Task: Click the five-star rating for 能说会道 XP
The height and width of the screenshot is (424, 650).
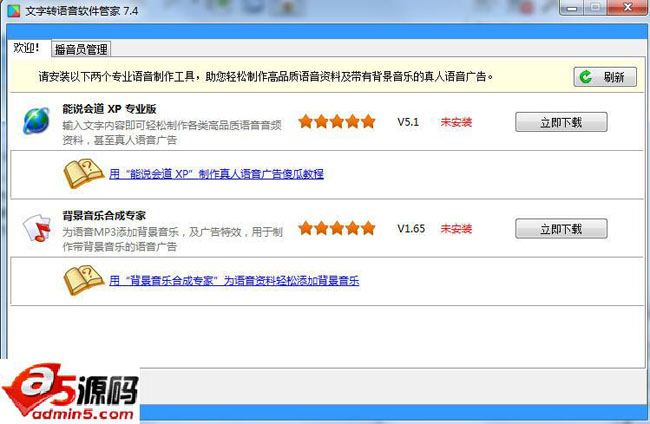Action: [x=337, y=122]
